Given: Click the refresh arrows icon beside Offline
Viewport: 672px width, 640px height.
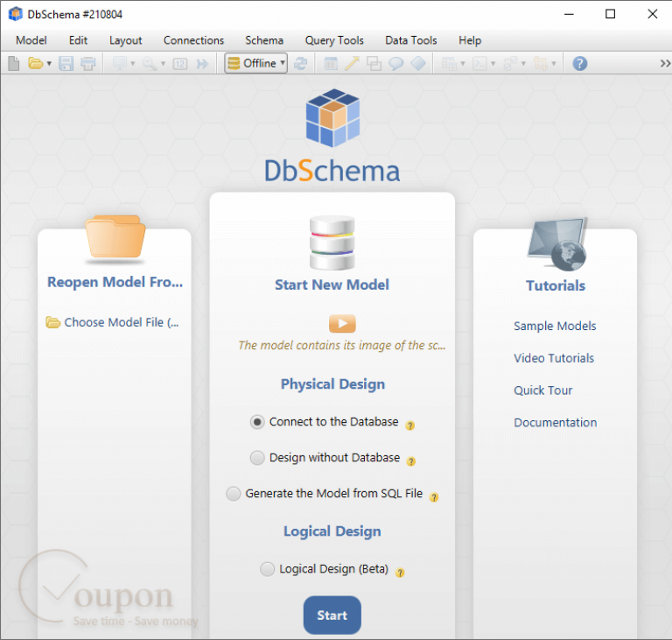Looking at the screenshot, I should coord(300,64).
